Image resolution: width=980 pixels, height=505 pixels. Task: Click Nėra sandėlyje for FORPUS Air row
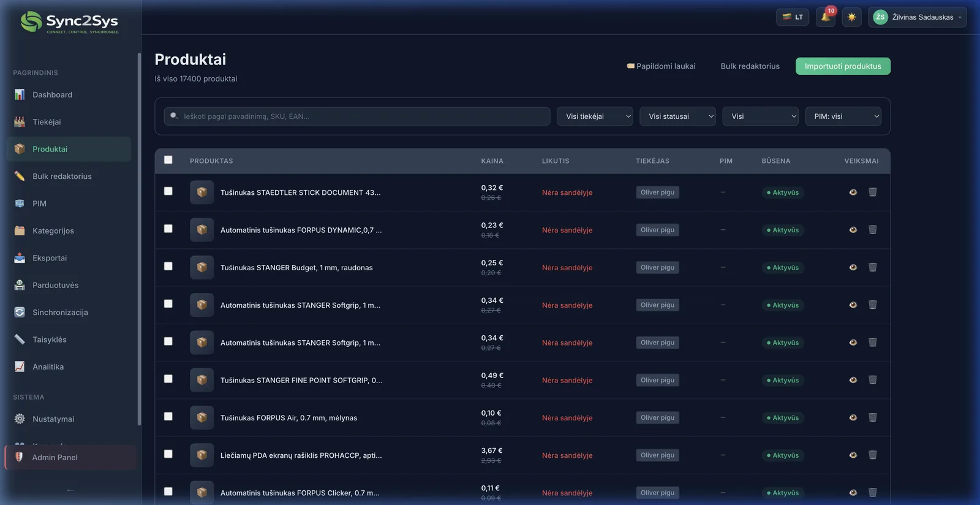click(x=567, y=418)
